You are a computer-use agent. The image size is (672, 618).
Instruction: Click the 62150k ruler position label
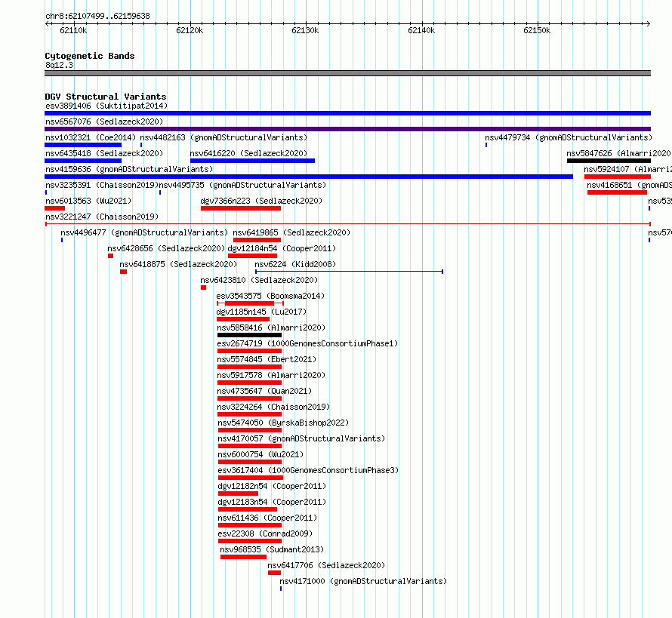(537, 30)
